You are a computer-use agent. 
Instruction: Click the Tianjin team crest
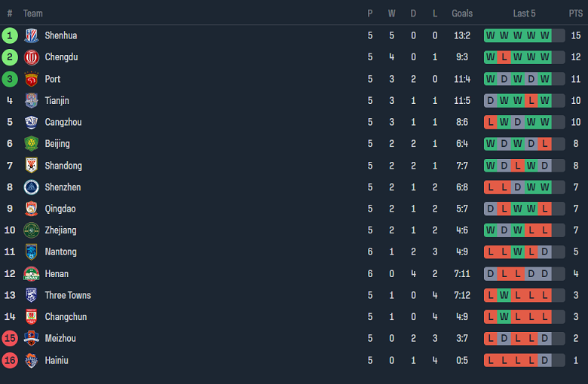click(x=32, y=101)
